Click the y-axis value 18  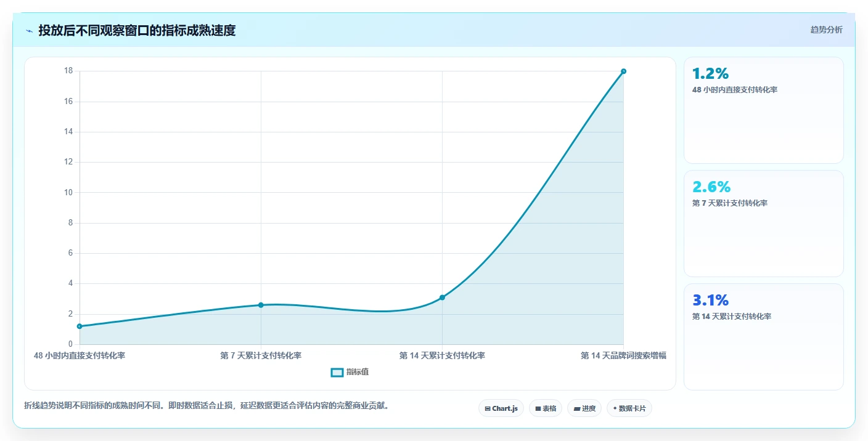(x=68, y=71)
